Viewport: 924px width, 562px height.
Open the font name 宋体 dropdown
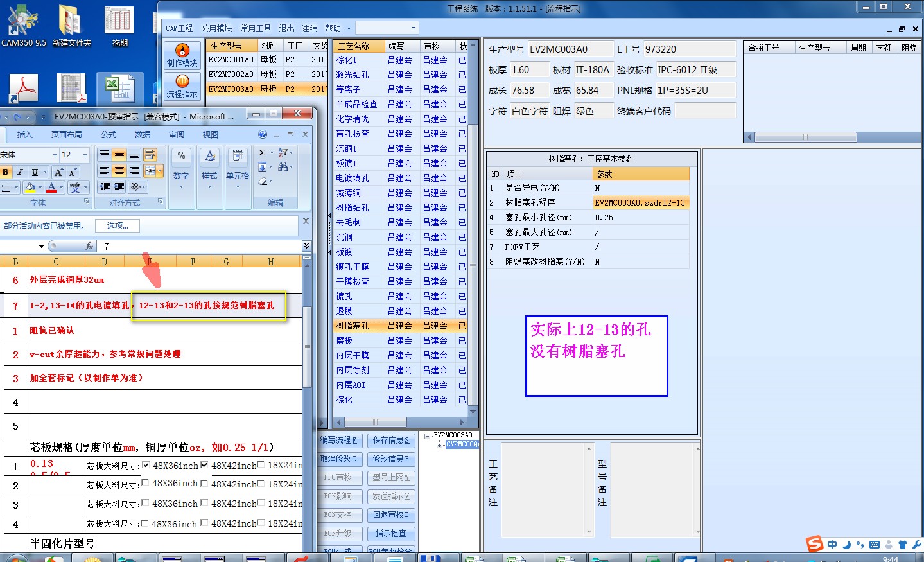[55, 155]
